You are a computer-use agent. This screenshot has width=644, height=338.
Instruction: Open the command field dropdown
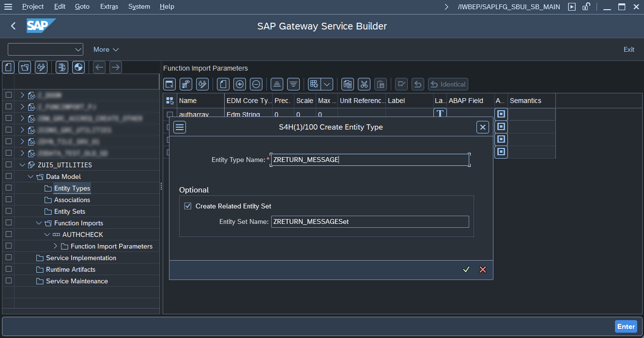(78, 49)
